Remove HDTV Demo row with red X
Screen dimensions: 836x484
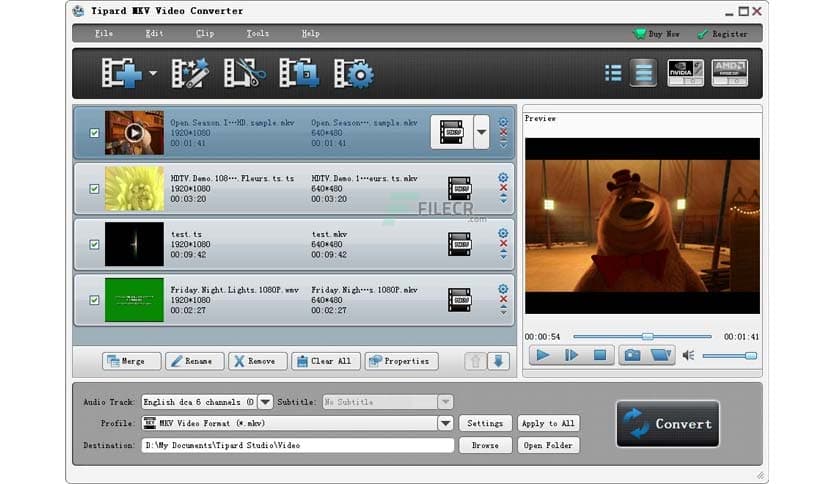point(503,188)
